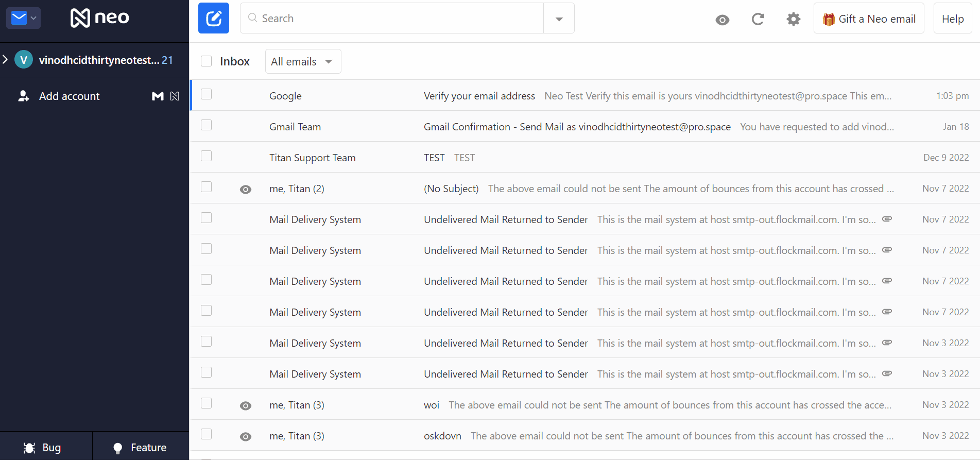Click the Neo logo in sidebar

tap(100, 18)
